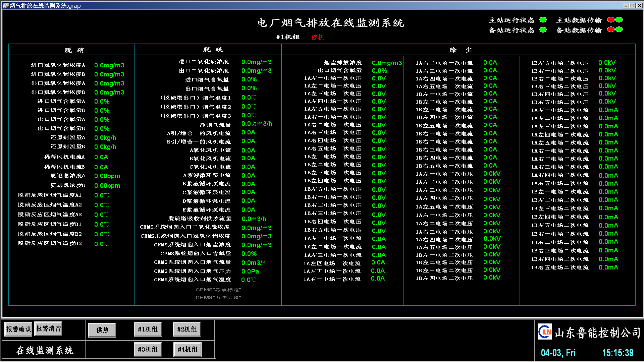Image resolution: width=644 pixels, height=362 pixels.
Task: Click the 山东鲁能控制公司 LN logo icon
Action: pyautogui.click(x=545, y=332)
